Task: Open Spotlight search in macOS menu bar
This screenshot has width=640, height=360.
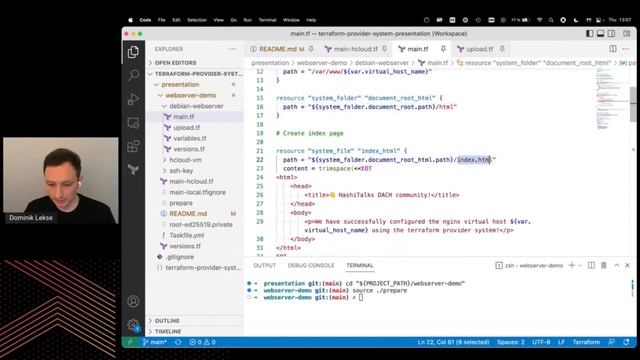Action: point(551,20)
